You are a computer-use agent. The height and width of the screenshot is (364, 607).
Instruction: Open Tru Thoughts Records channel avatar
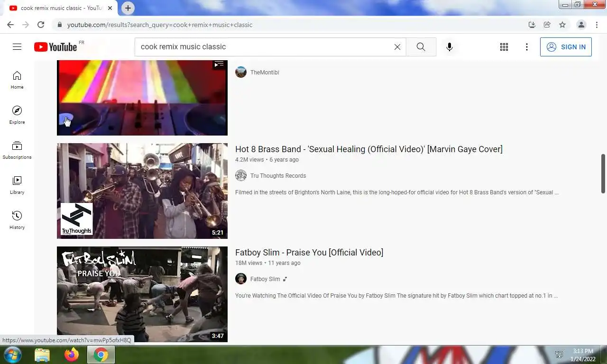tap(241, 175)
